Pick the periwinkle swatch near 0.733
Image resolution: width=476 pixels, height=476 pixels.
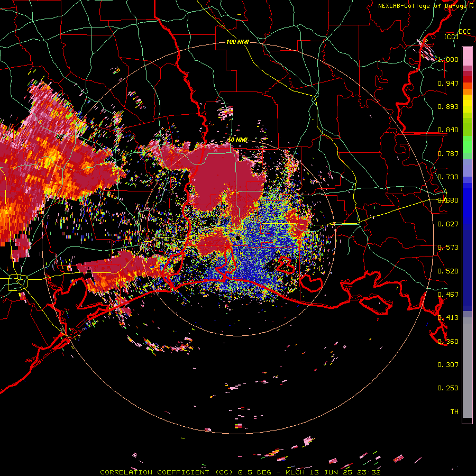(x=467, y=168)
